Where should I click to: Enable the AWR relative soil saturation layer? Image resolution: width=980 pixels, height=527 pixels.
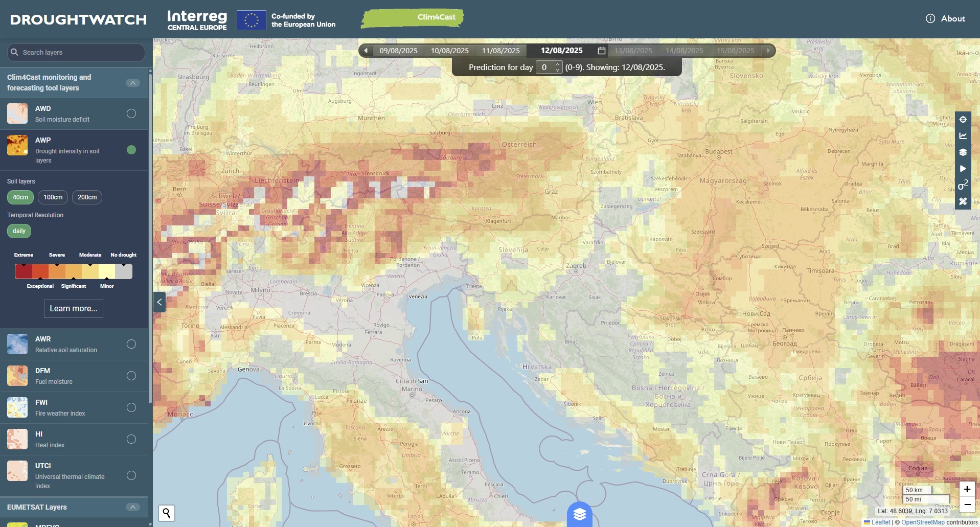pyautogui.click(x=131, y=344)
